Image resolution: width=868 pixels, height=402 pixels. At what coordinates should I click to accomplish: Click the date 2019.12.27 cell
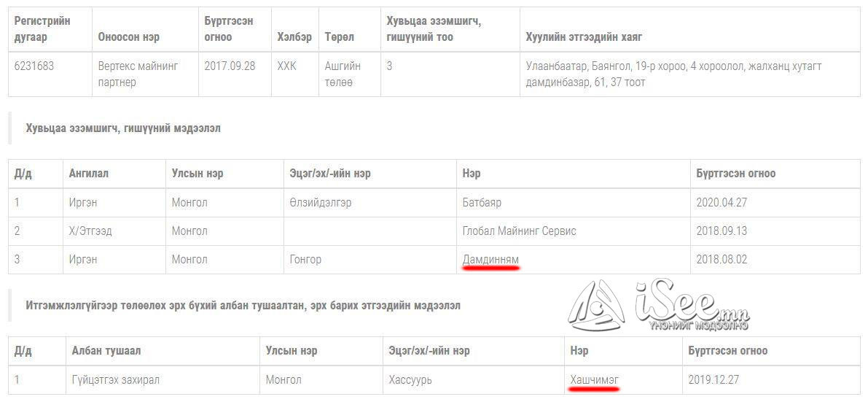point(713,380)
